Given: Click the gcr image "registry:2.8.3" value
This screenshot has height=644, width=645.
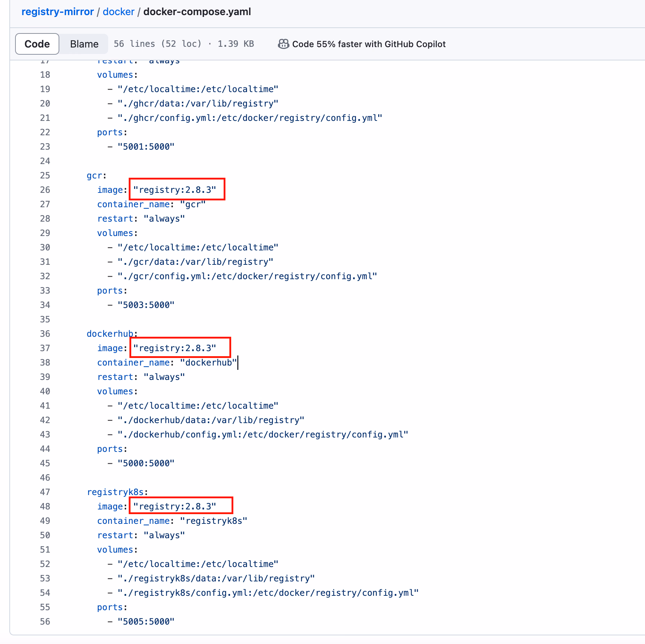Looking at the screenshot, I should tap(175, 190).
